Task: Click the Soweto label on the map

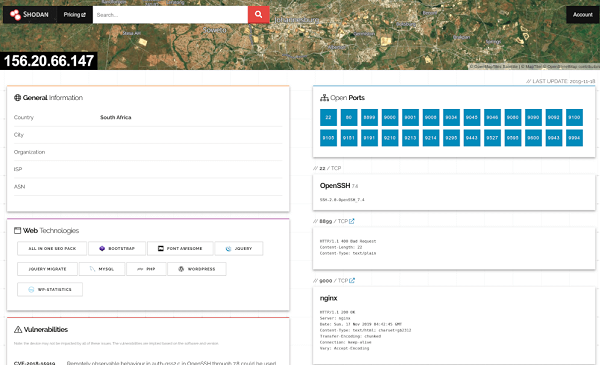Action: pyautogui.click(x=214, y=30)
